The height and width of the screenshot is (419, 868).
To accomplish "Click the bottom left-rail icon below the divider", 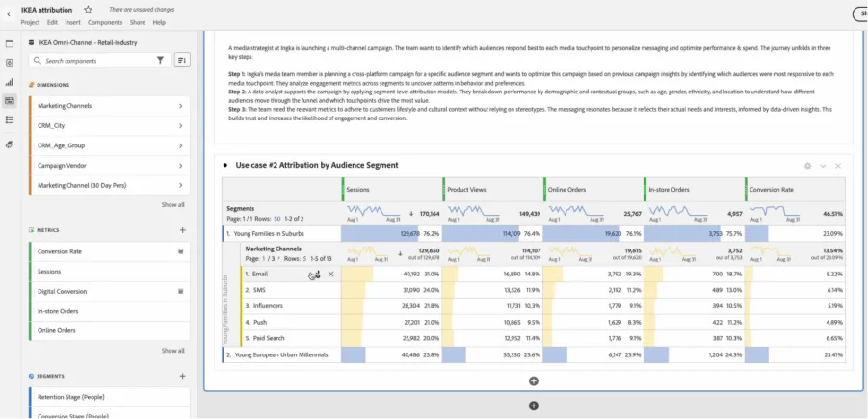I will click(9, 144).
